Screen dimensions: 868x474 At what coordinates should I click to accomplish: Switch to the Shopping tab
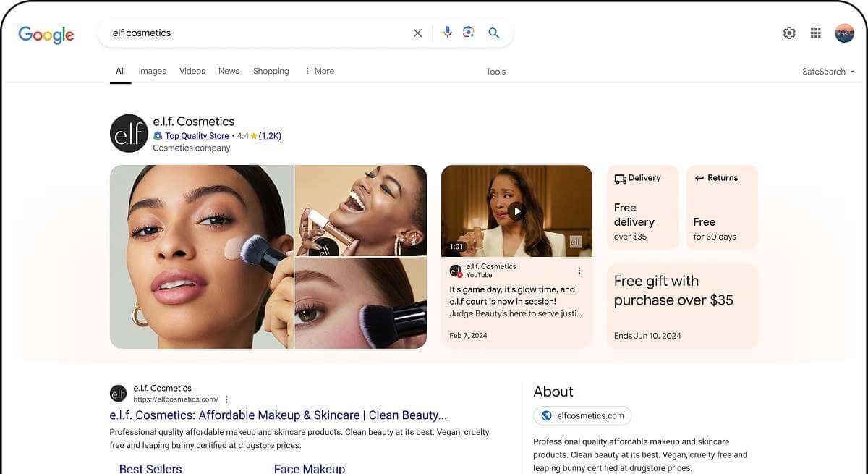271,71
